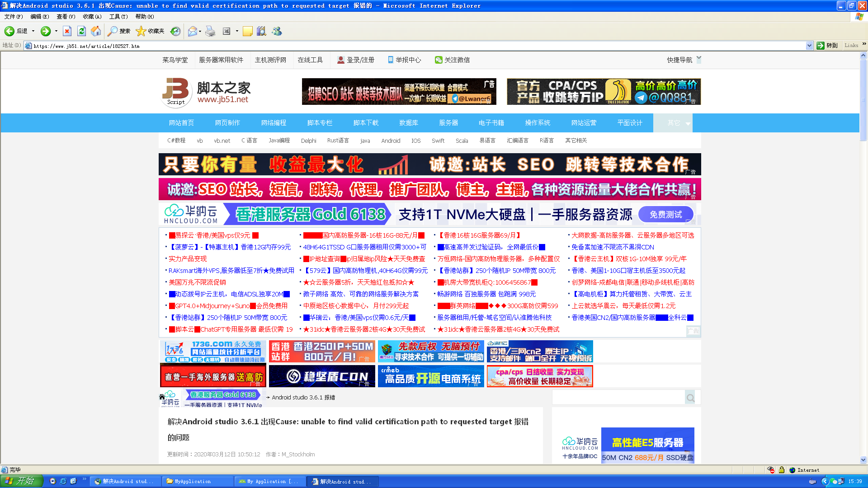Click the page icon in address bar
The width and height of the screenshot is (868, 488).
click(x=28, y=46)
